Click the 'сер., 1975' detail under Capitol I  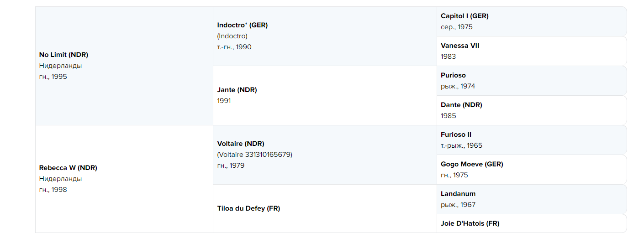(457, 27)
